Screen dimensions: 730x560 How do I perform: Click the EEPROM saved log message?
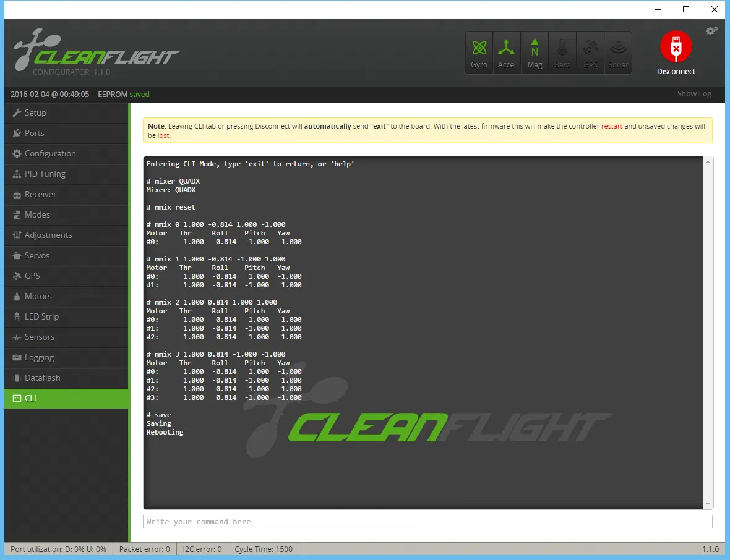point(80,94)
